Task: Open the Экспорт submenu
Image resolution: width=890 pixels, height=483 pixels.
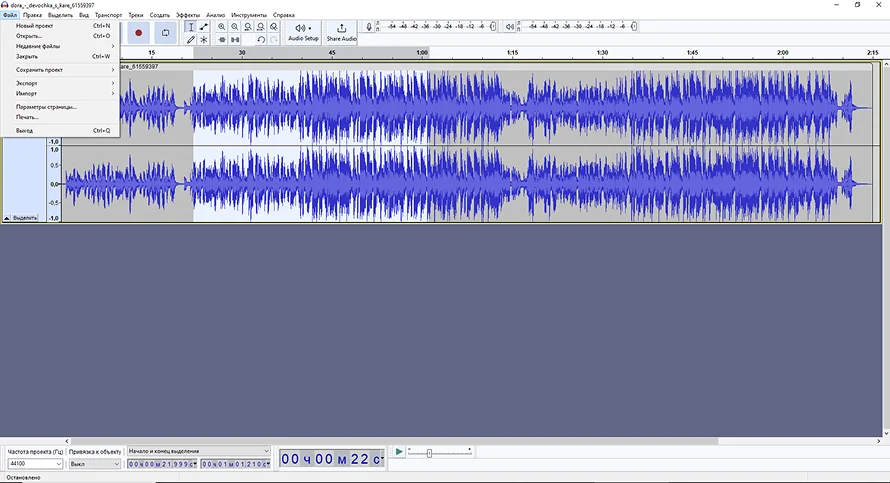Action: click(27, 83)
